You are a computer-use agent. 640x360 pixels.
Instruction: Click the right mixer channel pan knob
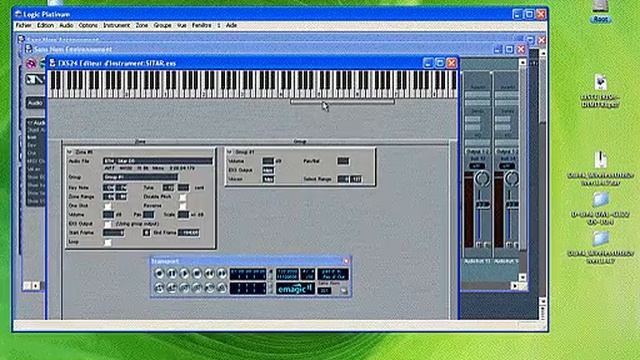pyautogui.click(x=511, y=179)
